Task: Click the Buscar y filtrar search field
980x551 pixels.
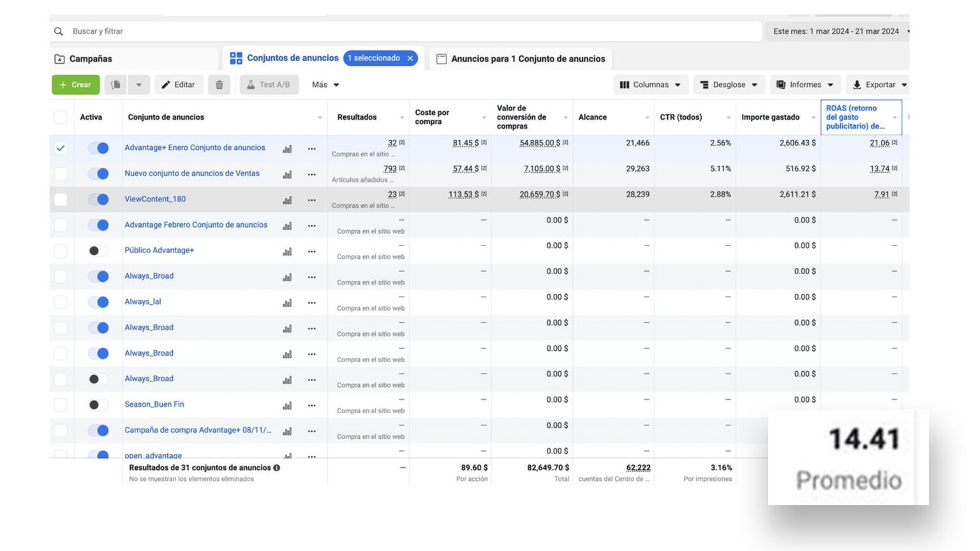Action: [x=406, y=31]
